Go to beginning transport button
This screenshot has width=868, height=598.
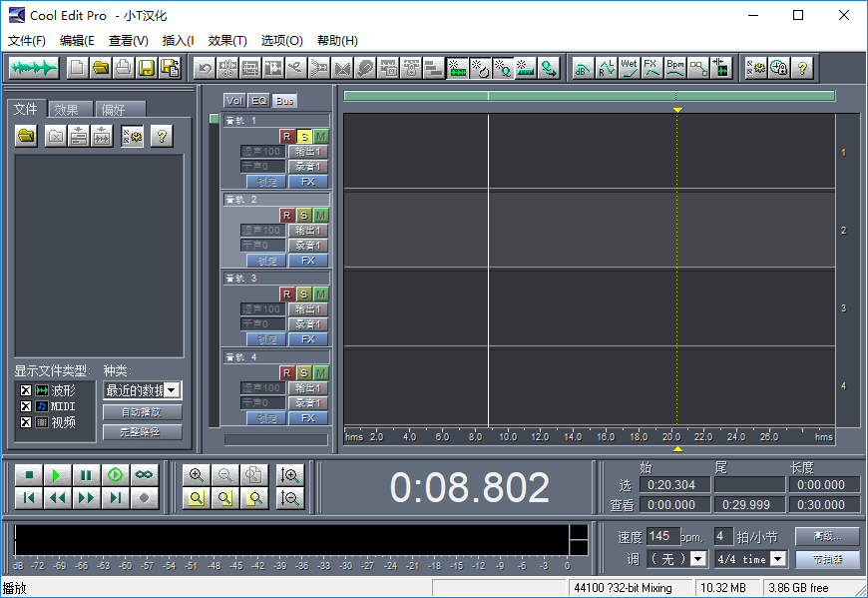click(x=29, y=498)
